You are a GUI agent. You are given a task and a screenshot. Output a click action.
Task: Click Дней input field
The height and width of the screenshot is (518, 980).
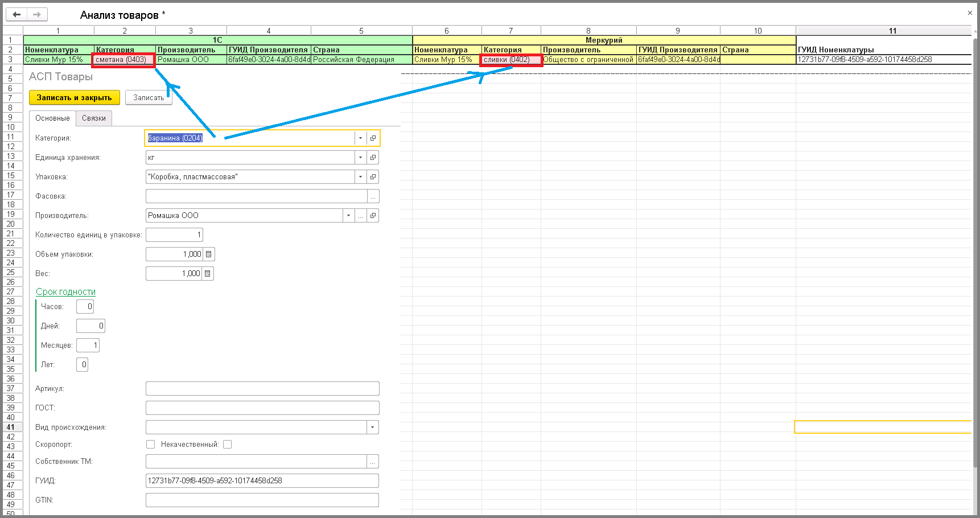tap(91, 326)
